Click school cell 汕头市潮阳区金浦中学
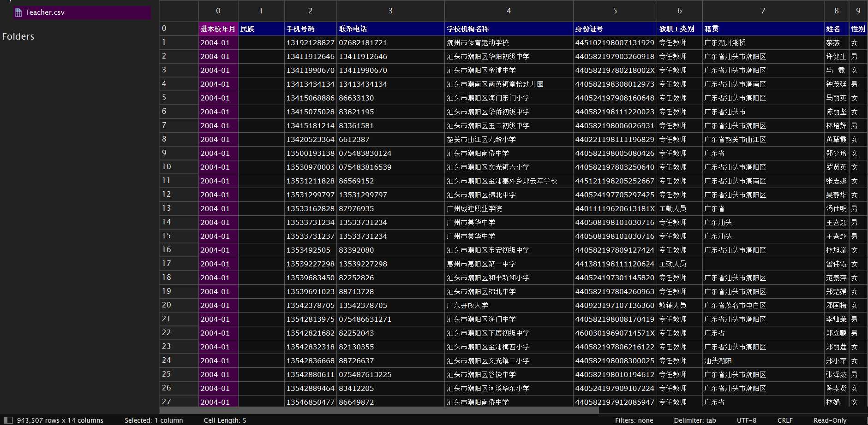This screenshot has height=425, width=868. click(x=509, y=70)
